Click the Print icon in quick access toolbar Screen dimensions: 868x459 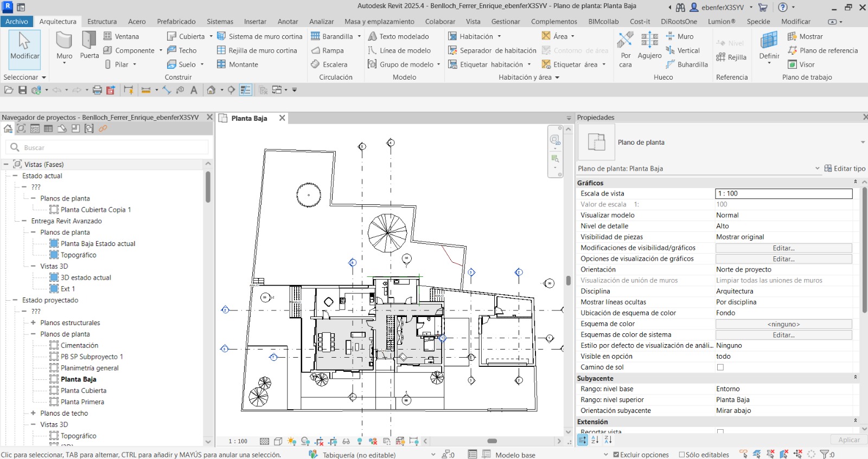click(97, 90)
